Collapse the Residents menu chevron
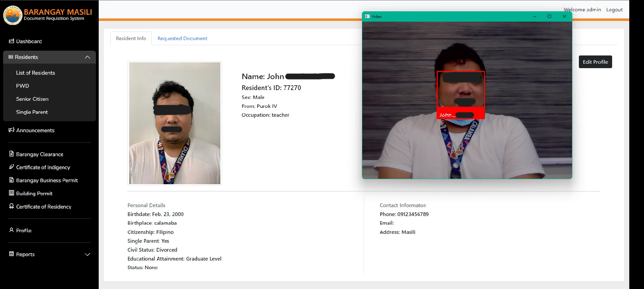This screenshot has height=289, width=644. click(x=87, y=57)
